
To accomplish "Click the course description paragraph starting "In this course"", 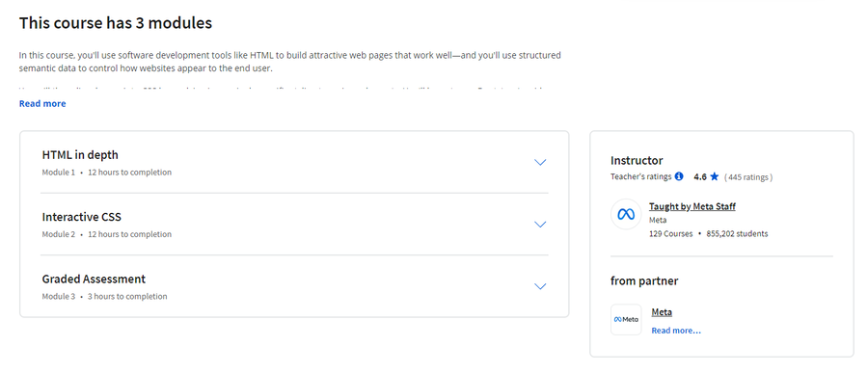I will click(x=290, y=62).
